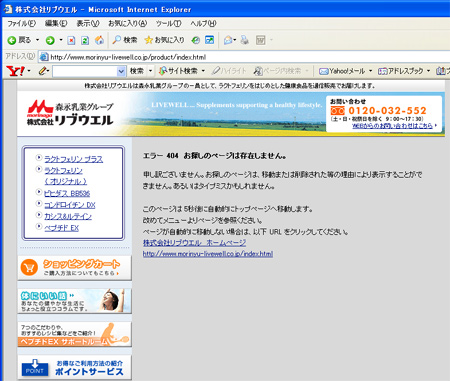Image resolution: width=450 pixels, height=381 pixels.
Task: Click the Yahoo! Y! logo in toolbar
Action: [15, 71]
